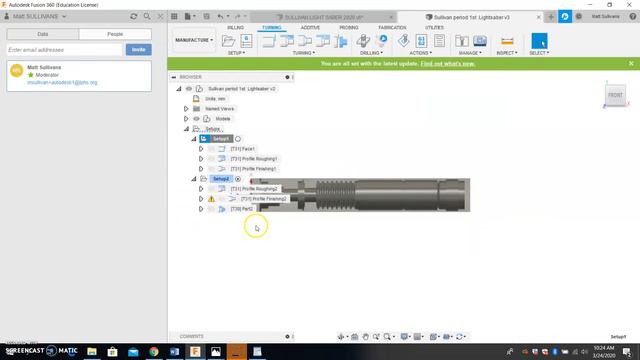Open the INSPECT dropdown menu
The width and height of the screenshot is (640, 360).
pyautogui.click(x=507, y=53)
